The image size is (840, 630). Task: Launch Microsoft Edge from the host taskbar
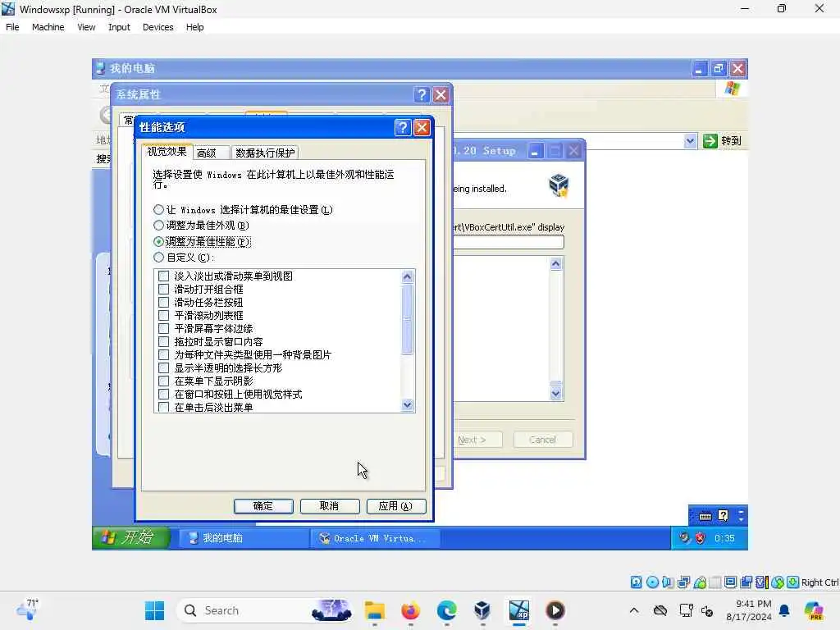[x=446, y=610]
